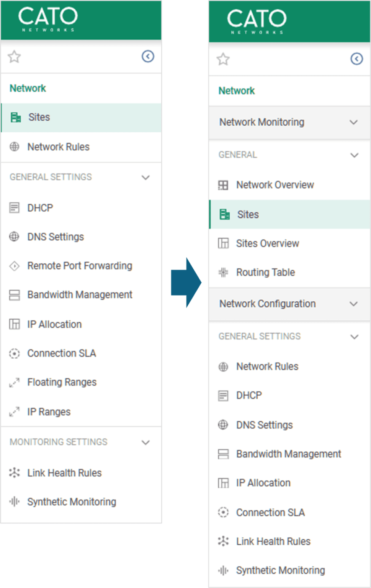Toggle the favorites star in the right panel
Viewport: 371px width, 588px height.
tap(223, 59)
